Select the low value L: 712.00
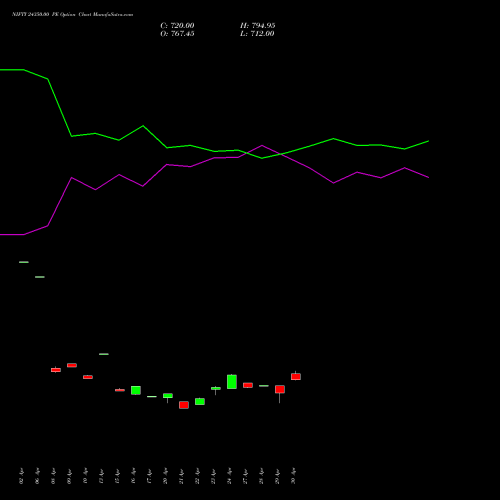The height and width of the screenshot is (500, 500). pyautogui.click(x=257, y=34)
